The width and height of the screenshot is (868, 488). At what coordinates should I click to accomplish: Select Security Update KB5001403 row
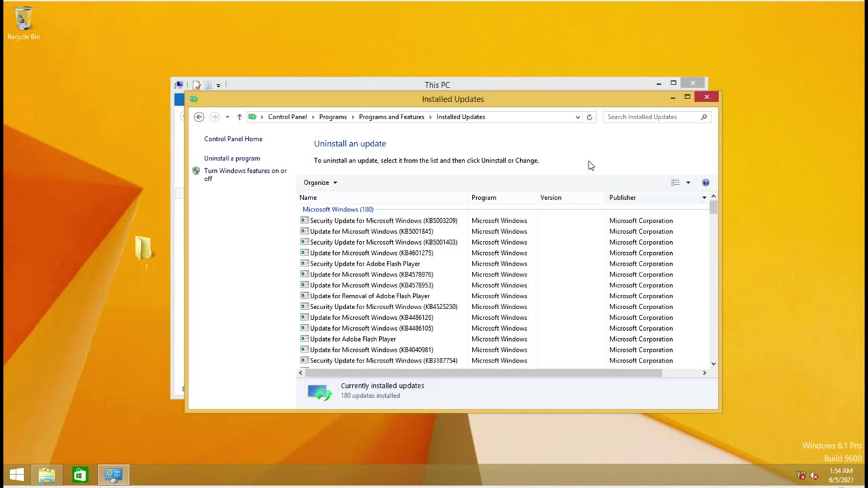502,242
